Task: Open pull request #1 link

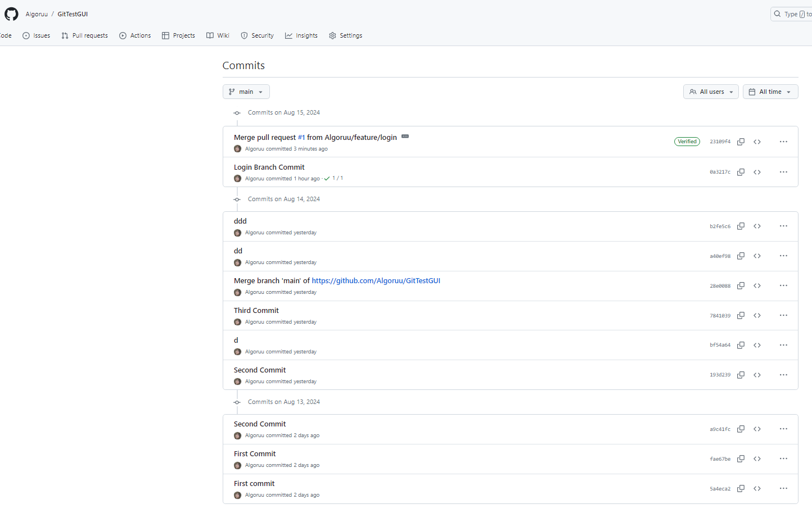Action: [301, 137]
